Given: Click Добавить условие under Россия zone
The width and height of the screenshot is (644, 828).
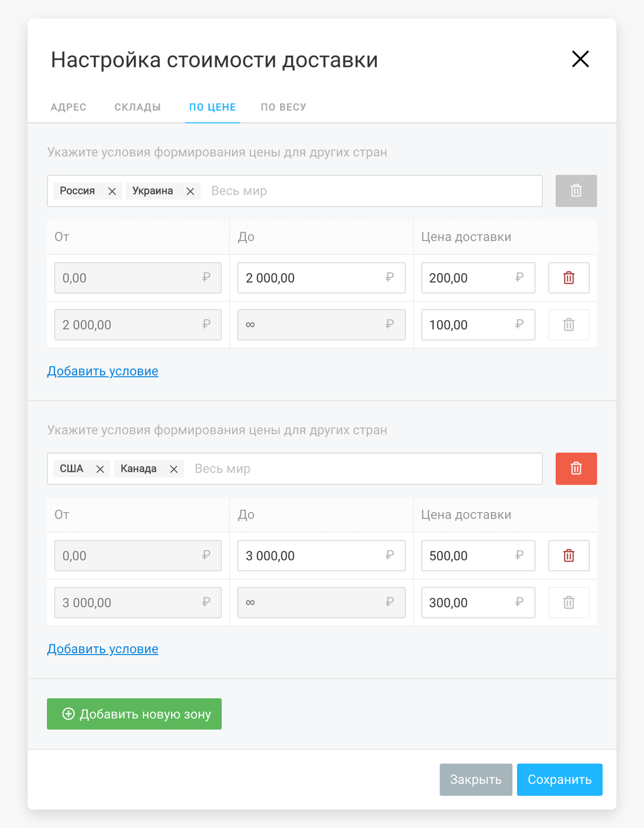Looking at the screenshot, I should [103, 371].
